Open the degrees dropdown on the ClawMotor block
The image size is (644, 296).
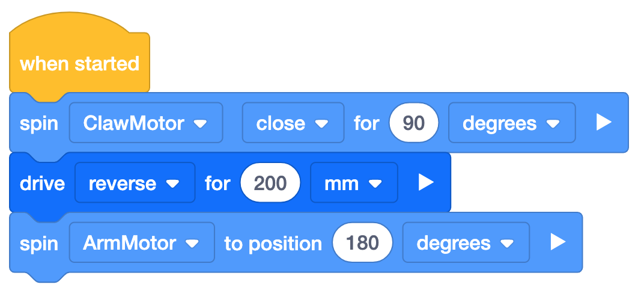tap(511, 123)
